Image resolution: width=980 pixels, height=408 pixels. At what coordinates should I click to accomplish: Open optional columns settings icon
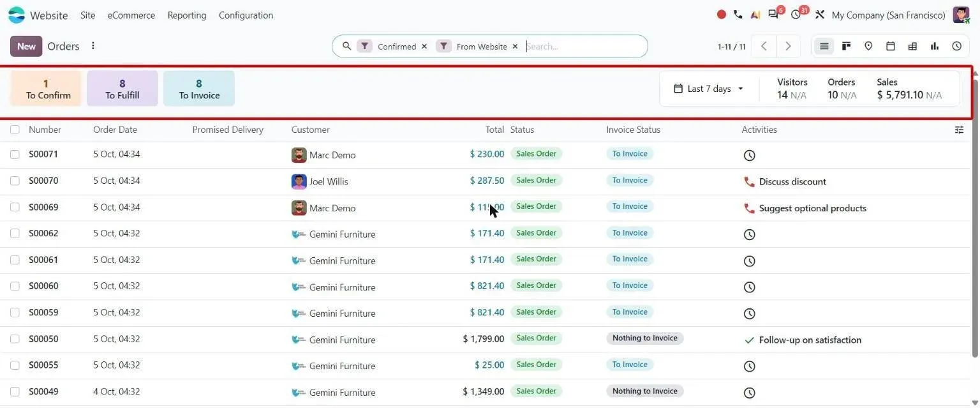point(959,130)
